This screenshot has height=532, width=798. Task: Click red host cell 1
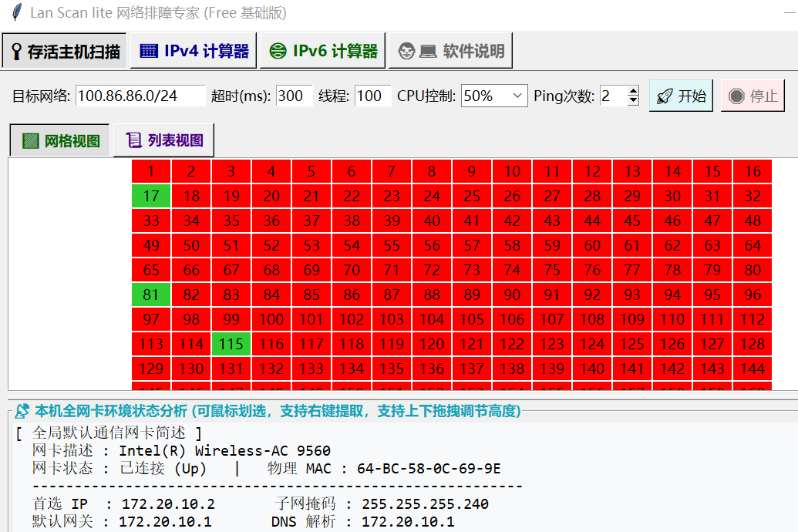(x=151, y=171)
